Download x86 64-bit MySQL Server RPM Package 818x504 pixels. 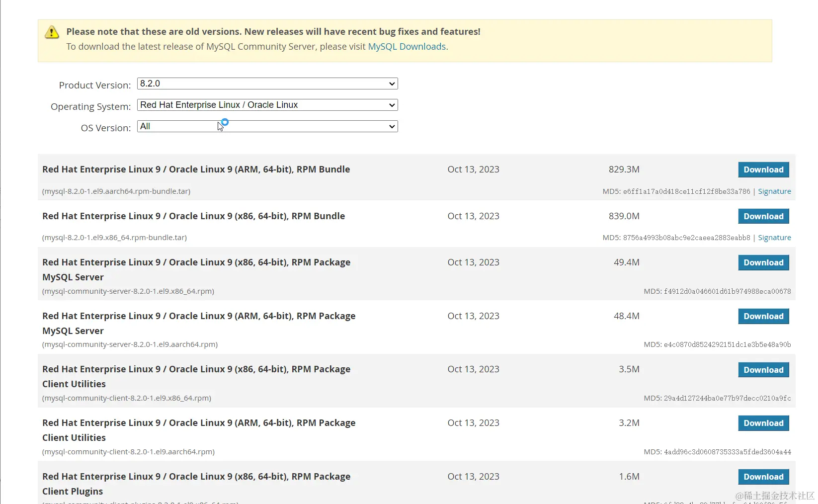click(763, 262)
